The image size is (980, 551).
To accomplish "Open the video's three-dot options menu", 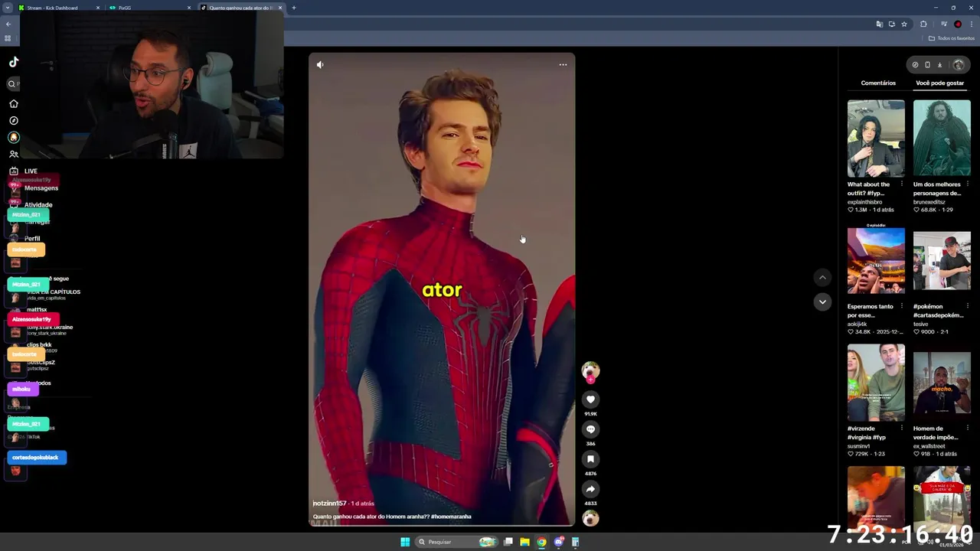I will point(563,65).
